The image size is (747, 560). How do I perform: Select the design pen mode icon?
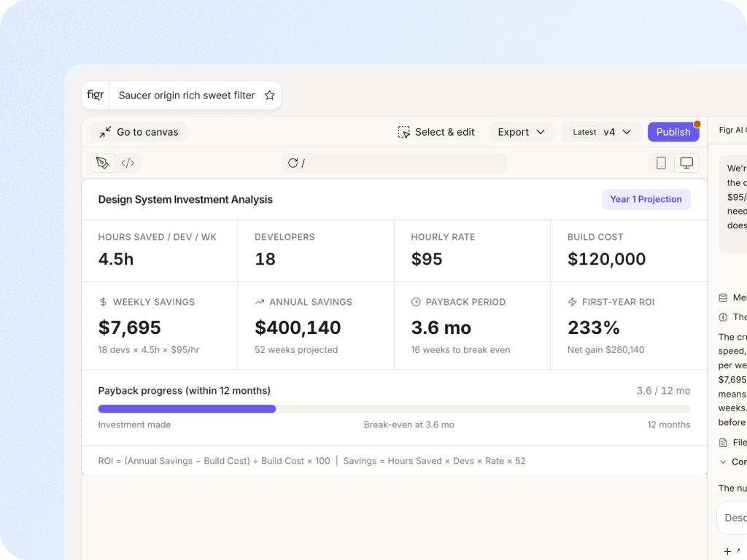(102, 163)
